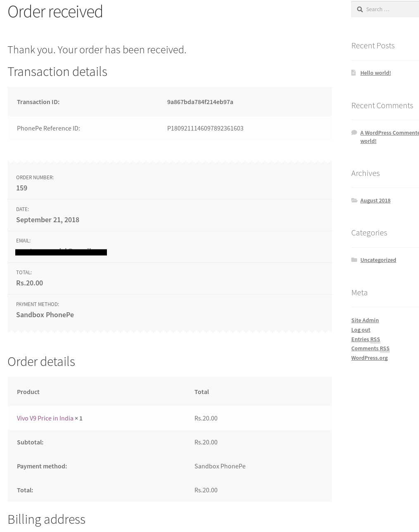Click the comment bubble icon in Recent Comments
Image resolution: width=419 pixels, height=532 pixels.
[x=354, y=133]
